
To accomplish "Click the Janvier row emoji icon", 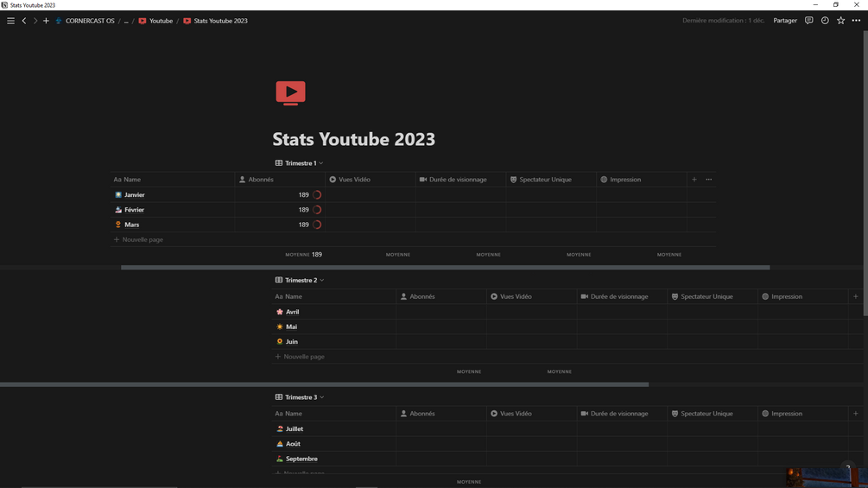I will 118,194.
